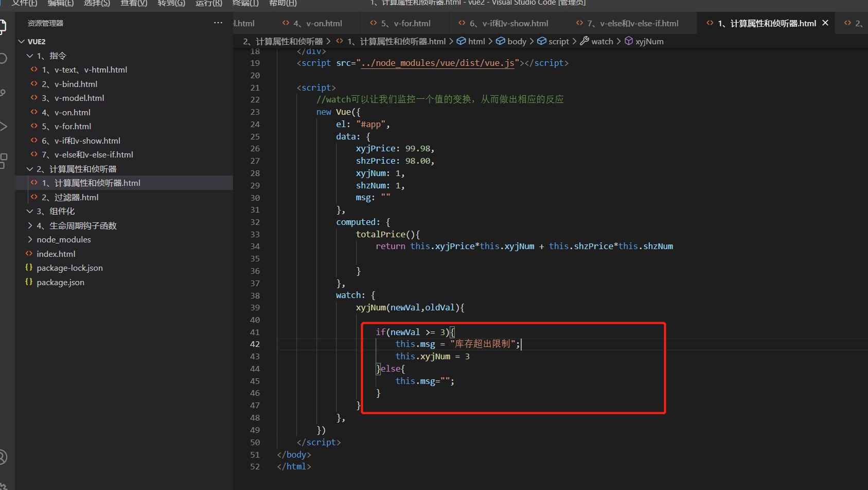Click the 资源管理器 panel title
The image size is (868, 490).
click(45, 23)
